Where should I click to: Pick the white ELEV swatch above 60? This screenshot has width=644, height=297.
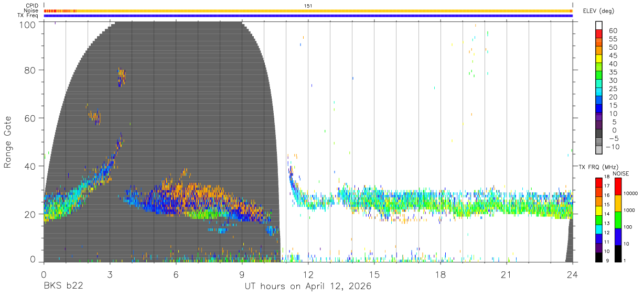(599, 26)
